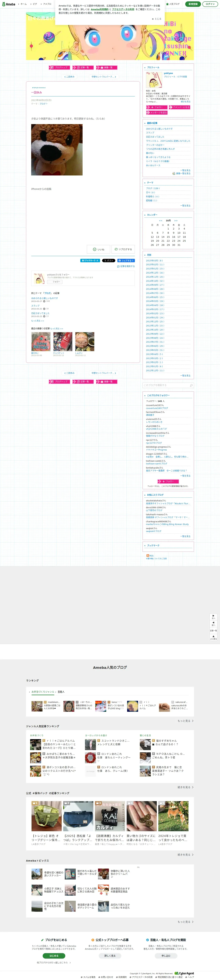This screenshot has width=220, height=980.
Task: Click 上に戻る back-to-top arrow
Action: pos(213,637)
